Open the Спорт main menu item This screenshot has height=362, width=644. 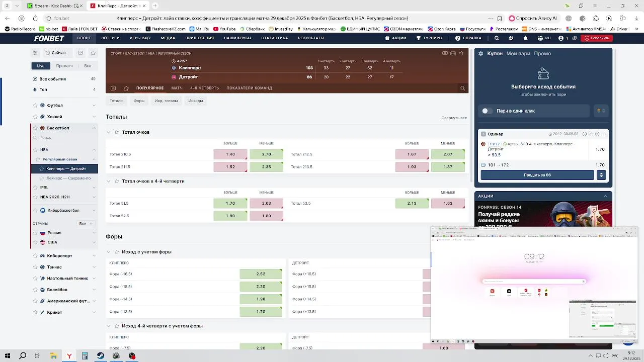(x=84, y=38)
